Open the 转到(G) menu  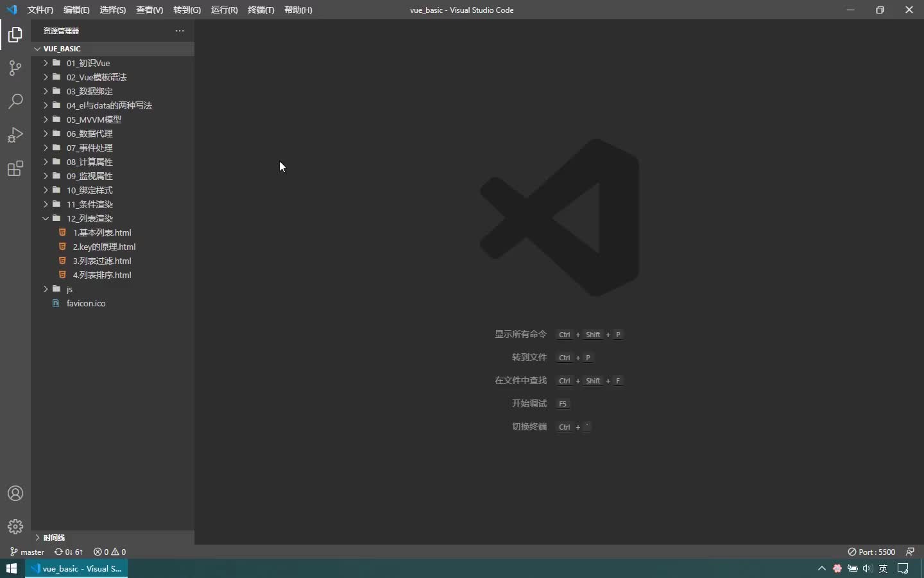pos(187,10)
